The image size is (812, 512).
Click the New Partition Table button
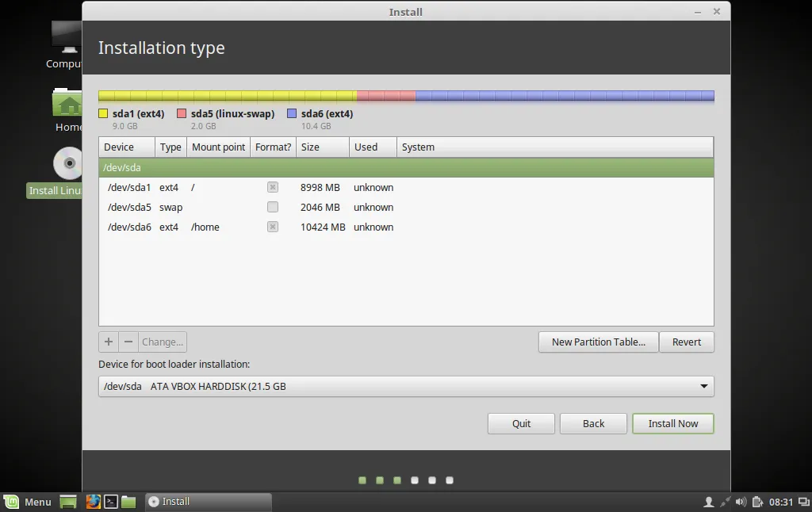click(x=598, y=342)
